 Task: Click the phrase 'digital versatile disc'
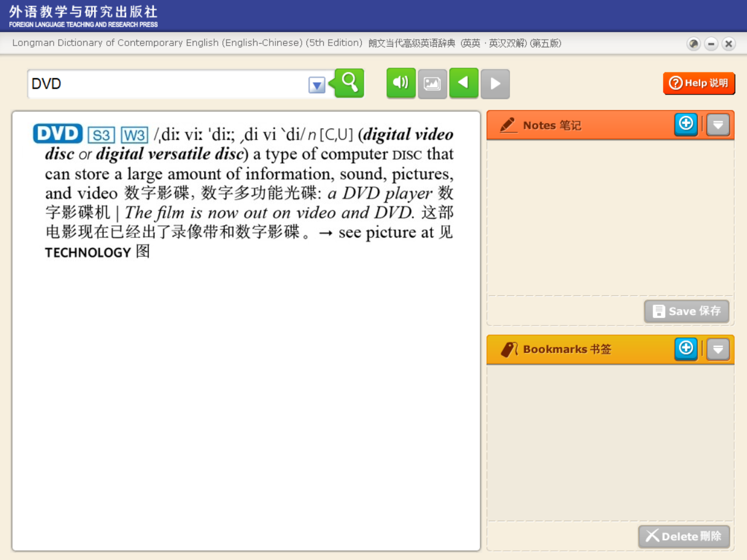coord(170,154)
